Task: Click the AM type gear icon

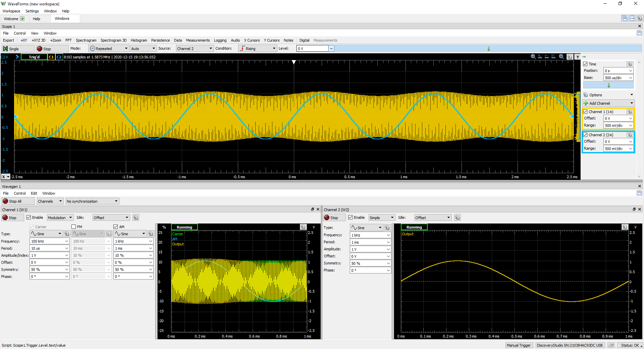Action: pyautogui.click(x=151, y=234)
